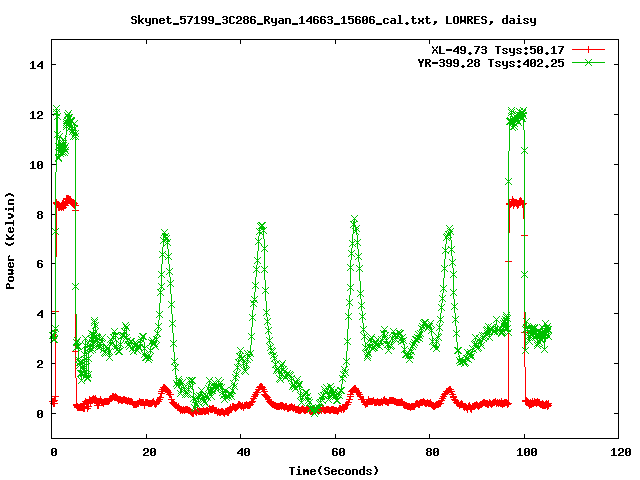Click the y-axis tick label 4
Screen dimensions: 640x480
[x=40, y=314]
